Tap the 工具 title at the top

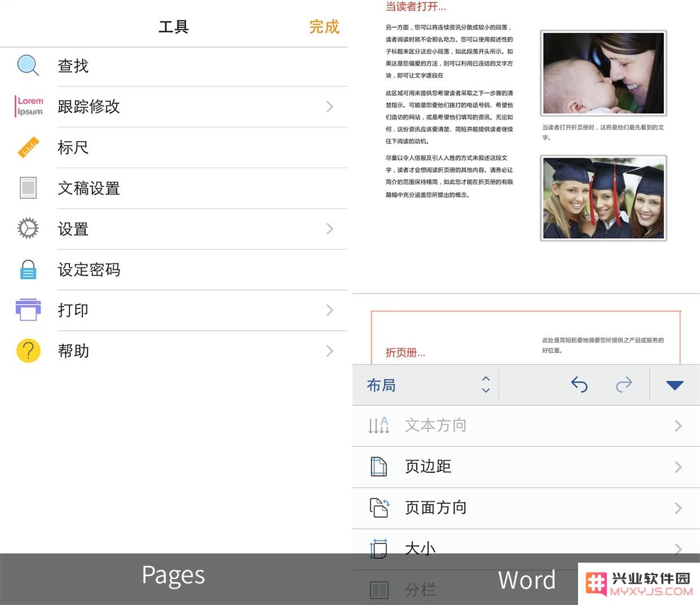coord(173,27)
